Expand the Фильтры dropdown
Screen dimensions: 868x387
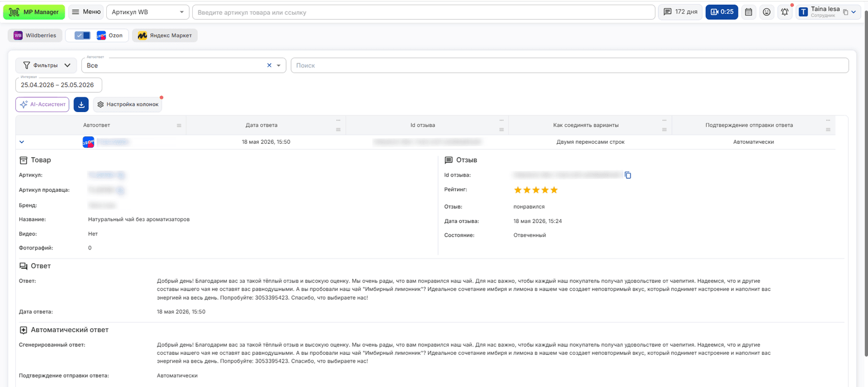46,66
